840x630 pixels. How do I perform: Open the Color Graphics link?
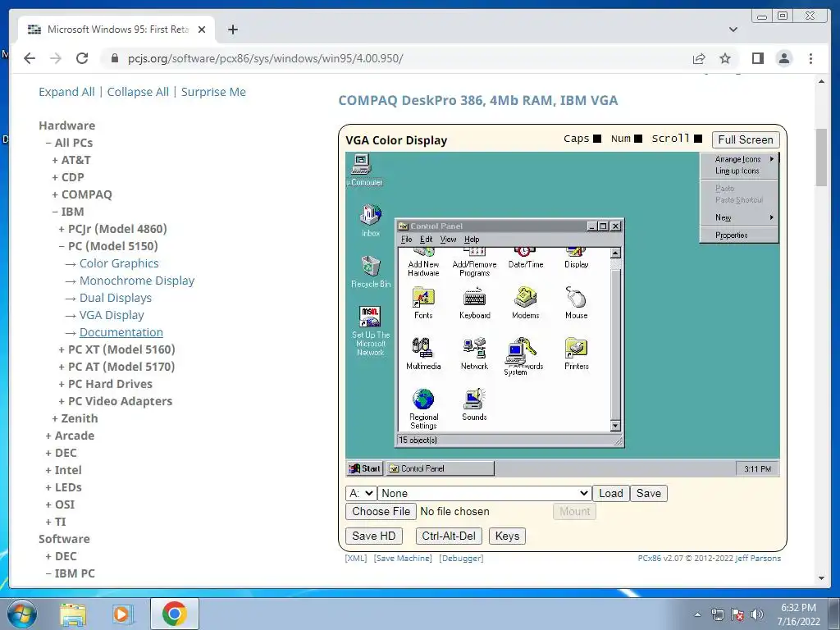pyautogui.click(x=119, y=263)
